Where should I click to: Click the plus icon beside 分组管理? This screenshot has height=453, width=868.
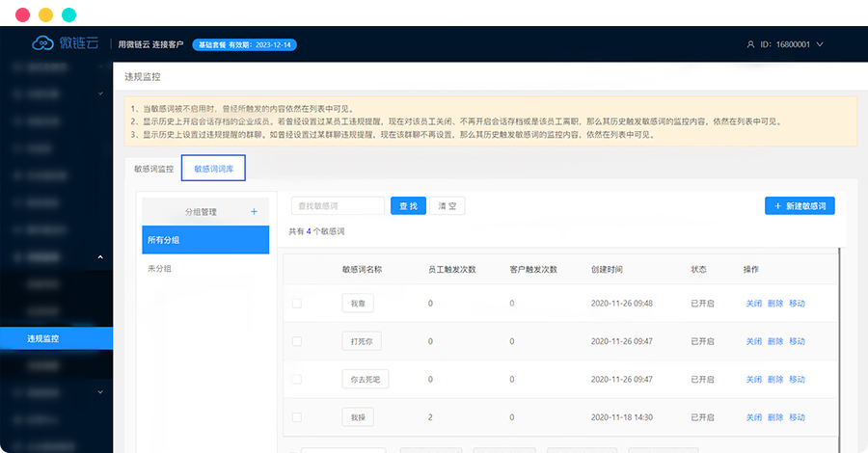coord(254,211)
